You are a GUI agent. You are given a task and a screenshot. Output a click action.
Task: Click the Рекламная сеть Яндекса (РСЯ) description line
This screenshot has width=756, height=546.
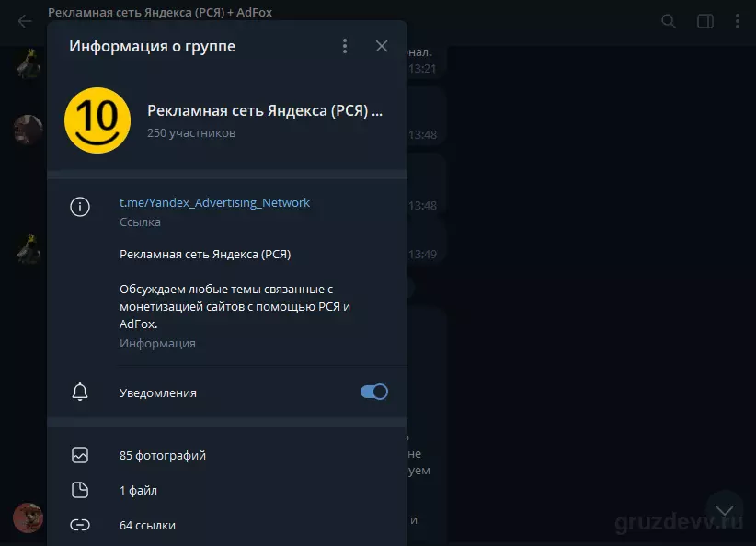[205, 255]
